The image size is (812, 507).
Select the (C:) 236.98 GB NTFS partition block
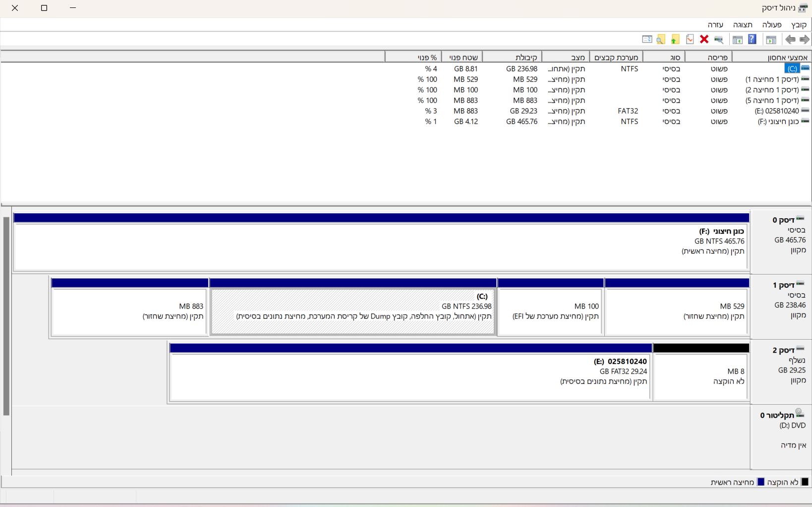(353, 307)
